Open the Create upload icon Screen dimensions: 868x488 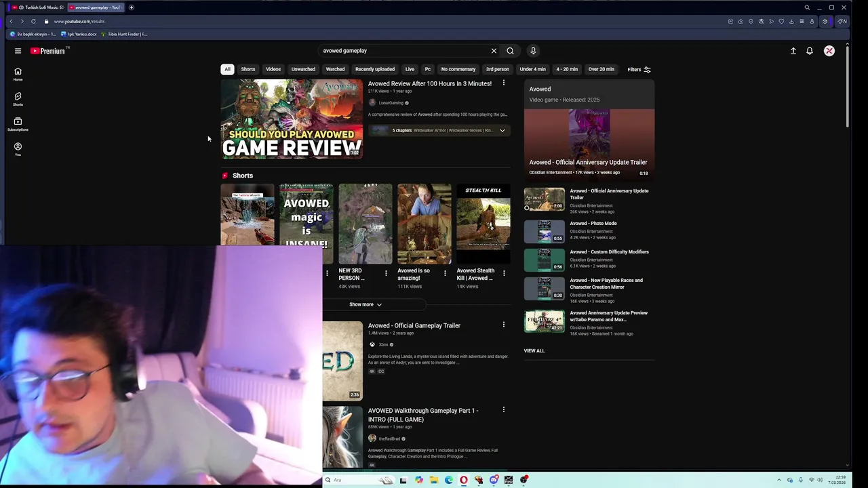coord(793,51)
